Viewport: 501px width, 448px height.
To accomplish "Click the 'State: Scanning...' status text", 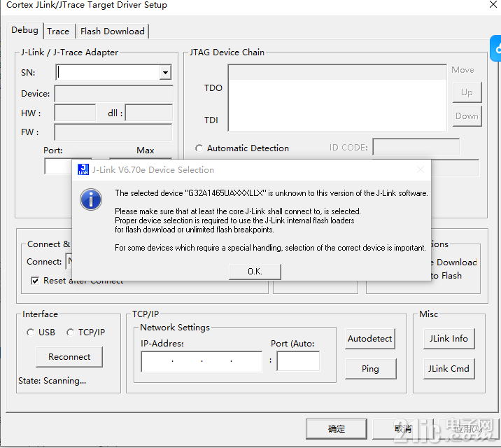I will point(52,381).
